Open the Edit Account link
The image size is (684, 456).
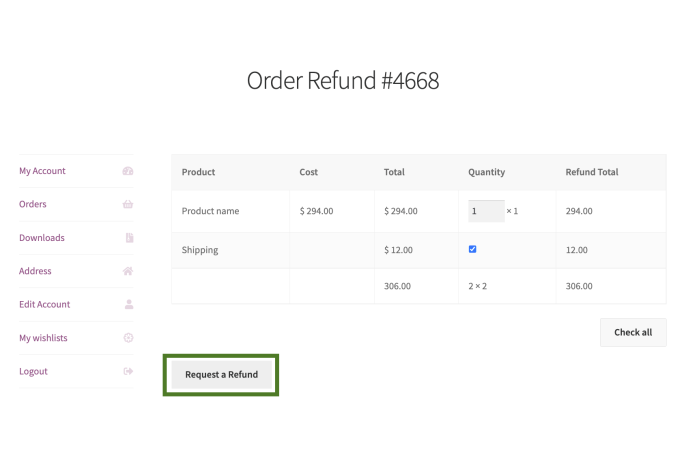click(x=45, y=304)
